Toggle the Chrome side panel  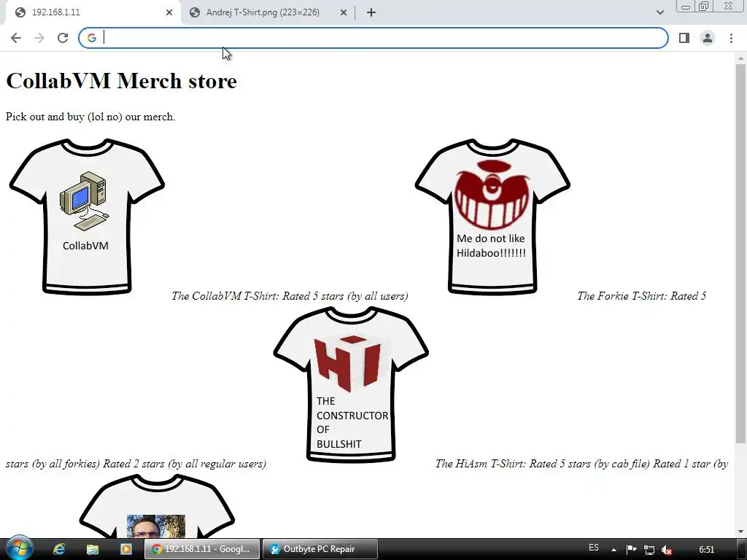684,38
